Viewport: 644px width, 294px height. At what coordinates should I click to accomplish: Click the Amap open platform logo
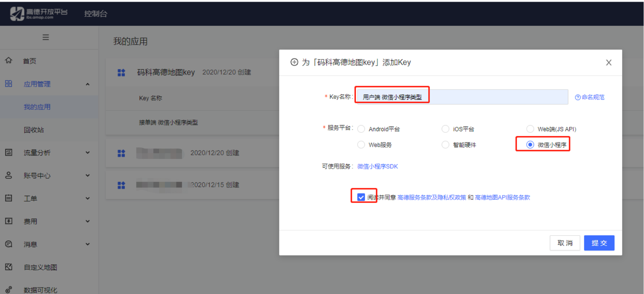coord(38,13)
